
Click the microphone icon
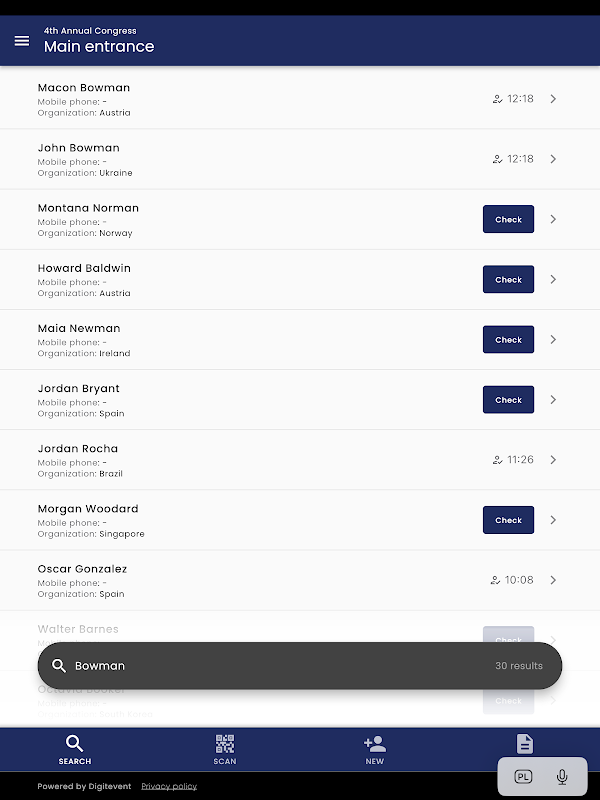562,777
